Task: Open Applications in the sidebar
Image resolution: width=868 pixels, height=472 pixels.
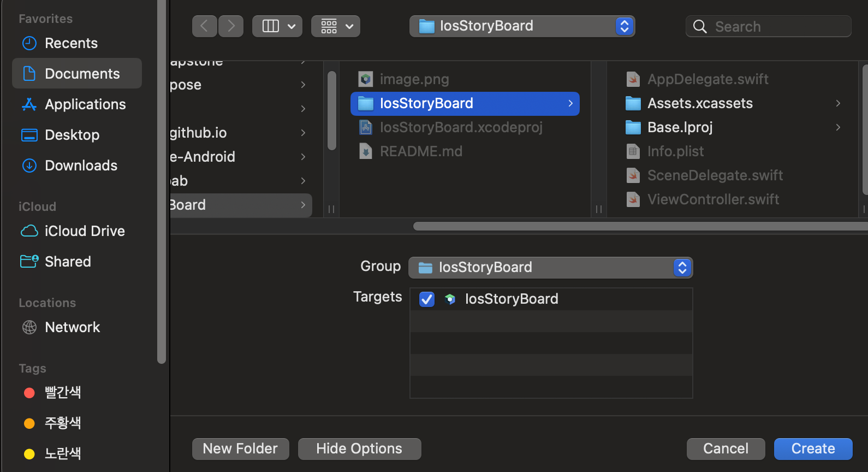Action: pos(77,104)
